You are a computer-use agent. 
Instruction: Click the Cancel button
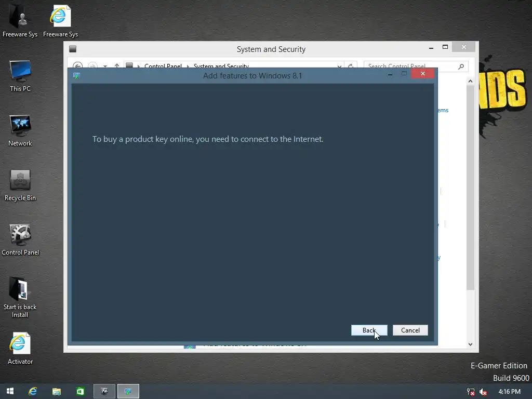pos(410,330)
